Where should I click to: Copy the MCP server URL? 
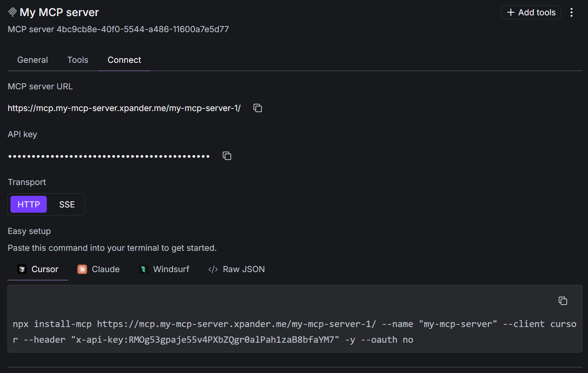pyautogui.click(x=257, y=108)
